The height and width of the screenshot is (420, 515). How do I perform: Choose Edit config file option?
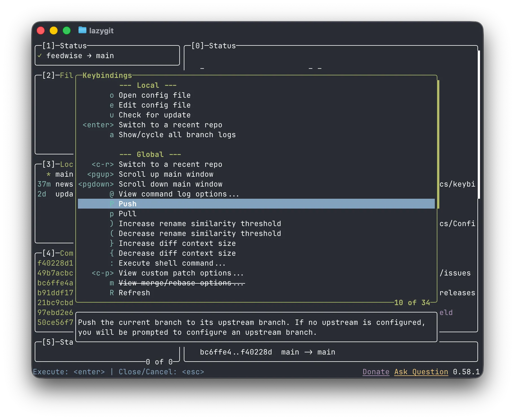tap(154, 105)
